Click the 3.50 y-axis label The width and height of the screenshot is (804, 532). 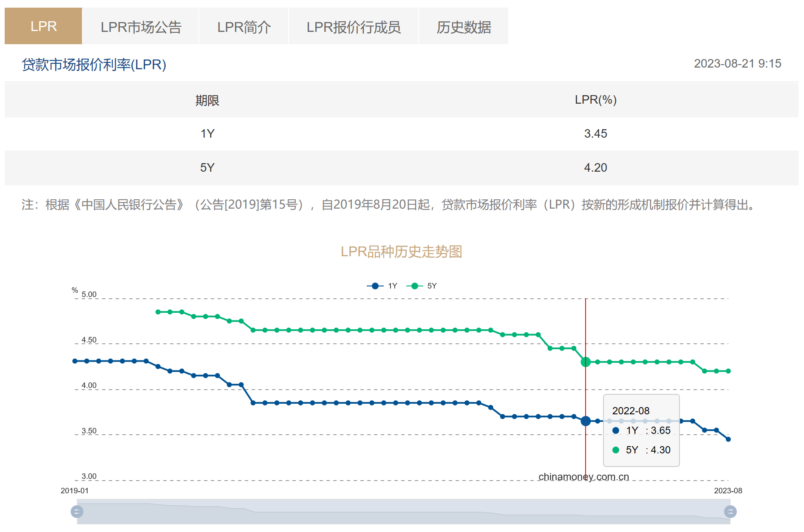[x=89, y=431]
